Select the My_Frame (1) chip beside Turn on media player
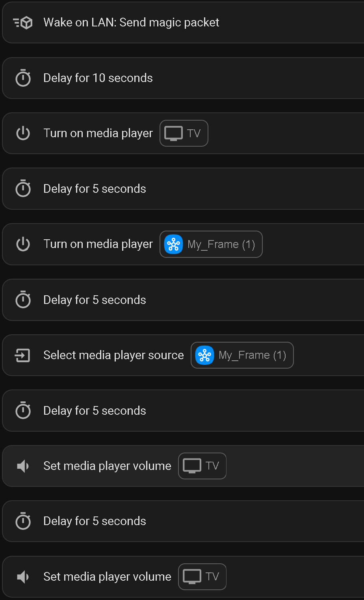364x600 pixels. (x=211, y=244)
